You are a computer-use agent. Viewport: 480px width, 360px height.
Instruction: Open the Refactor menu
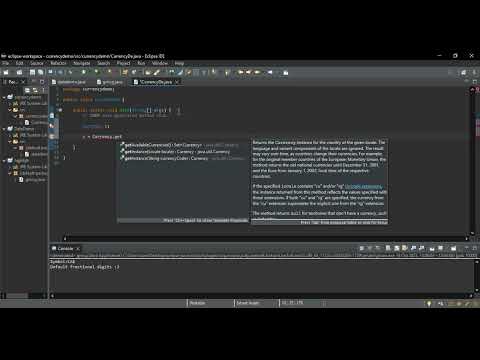[58, 63]
